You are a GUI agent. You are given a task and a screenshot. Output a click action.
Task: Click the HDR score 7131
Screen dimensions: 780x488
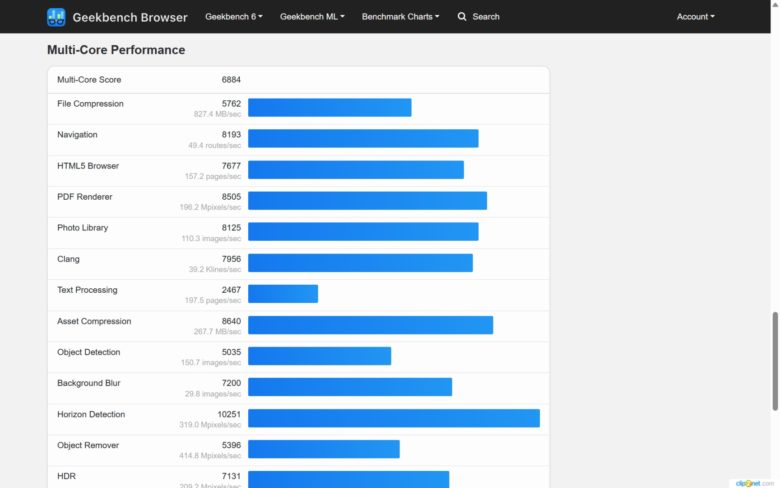(x=231, y=476)
